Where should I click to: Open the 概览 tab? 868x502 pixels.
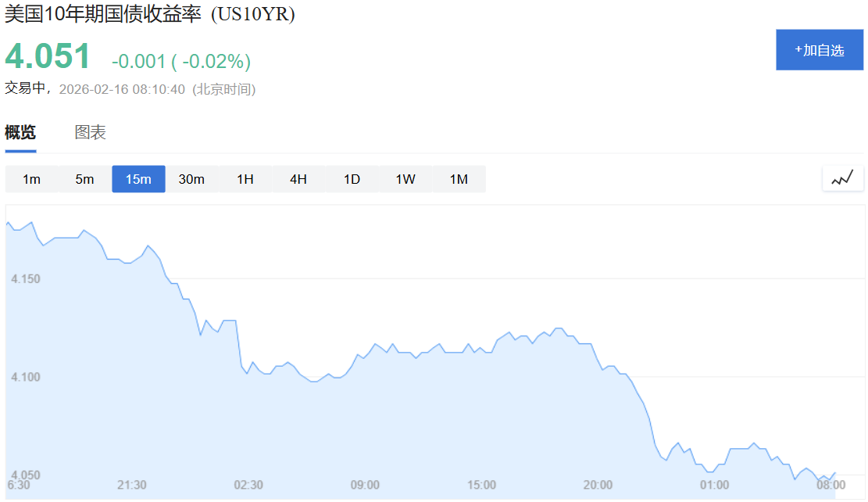[20, 132]
